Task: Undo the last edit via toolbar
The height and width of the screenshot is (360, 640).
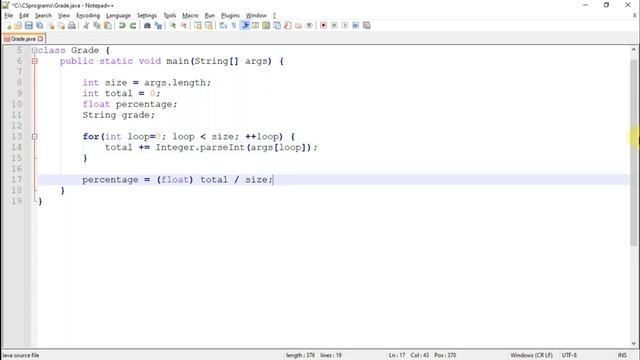Action: click(122, 25)
